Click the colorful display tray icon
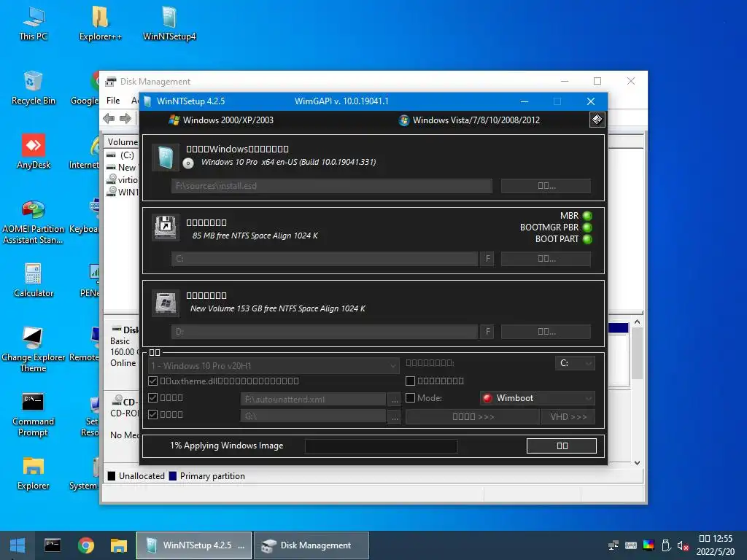 [x=649, y=545]
